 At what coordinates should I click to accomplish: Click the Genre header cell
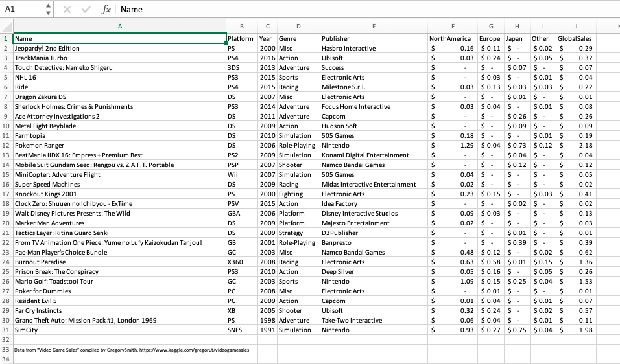[298, 39]
